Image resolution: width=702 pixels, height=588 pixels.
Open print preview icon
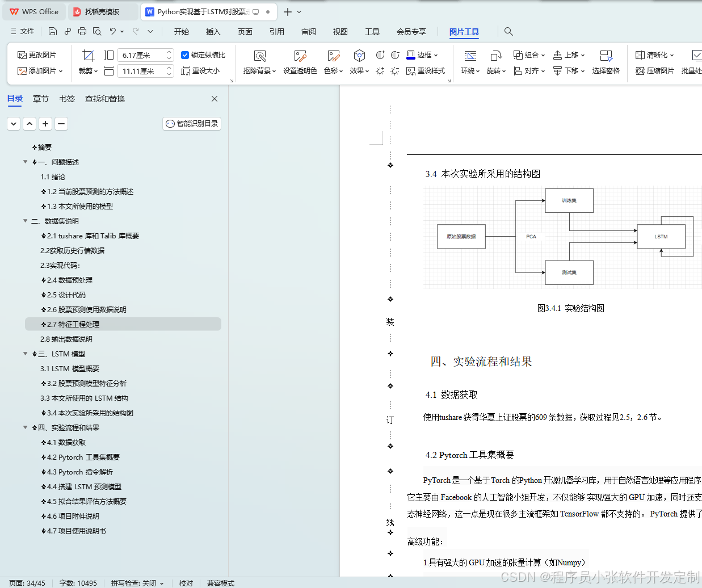[x=97, y=31]
